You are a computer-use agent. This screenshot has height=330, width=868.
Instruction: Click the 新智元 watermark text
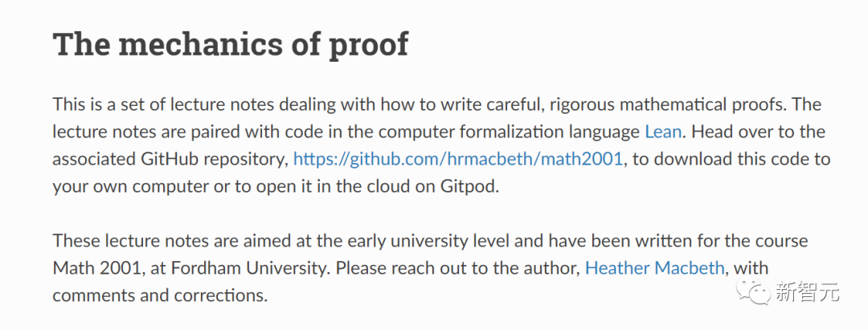(807, 291)
